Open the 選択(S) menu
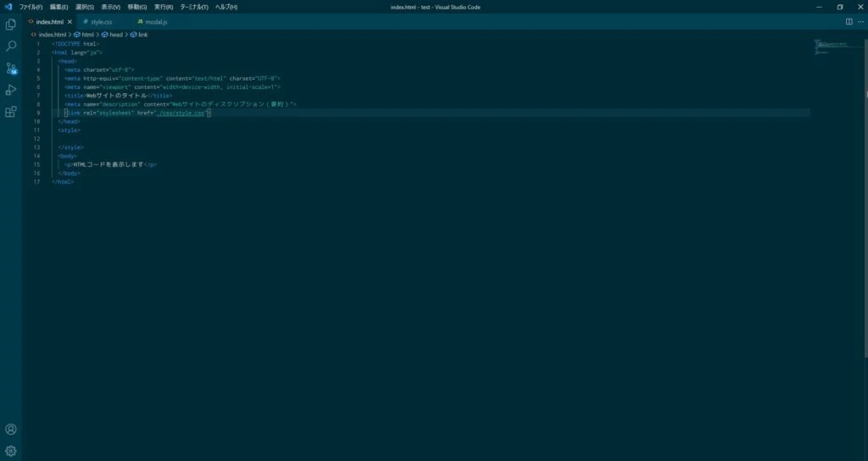The width and height of the screenshot is (868, 461). click(x=85, y=7)
